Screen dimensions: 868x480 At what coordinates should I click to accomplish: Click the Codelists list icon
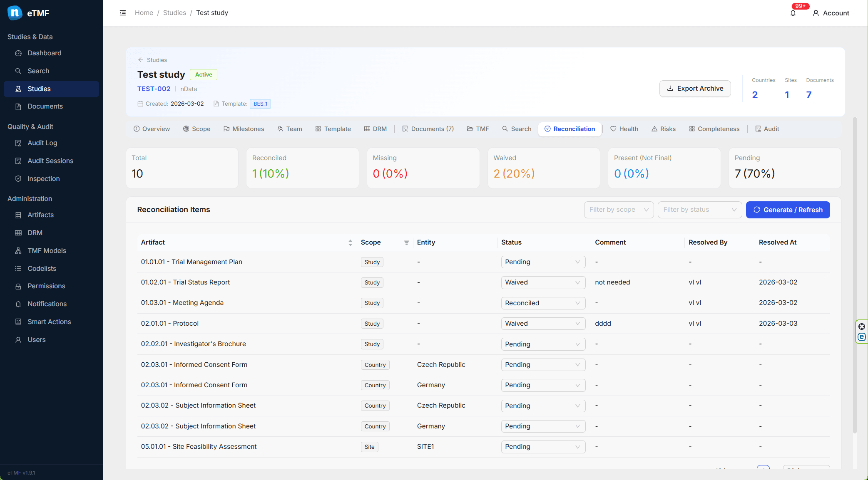(x=18, y=269)
